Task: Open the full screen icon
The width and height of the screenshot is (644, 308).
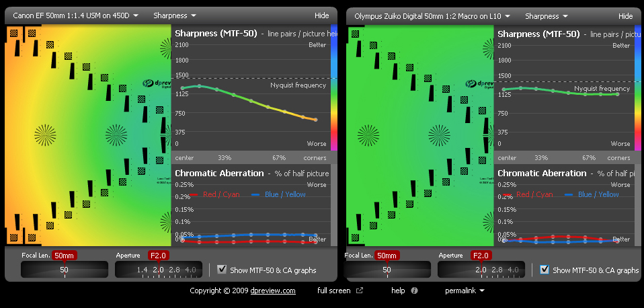Action: tap(360, 291)
